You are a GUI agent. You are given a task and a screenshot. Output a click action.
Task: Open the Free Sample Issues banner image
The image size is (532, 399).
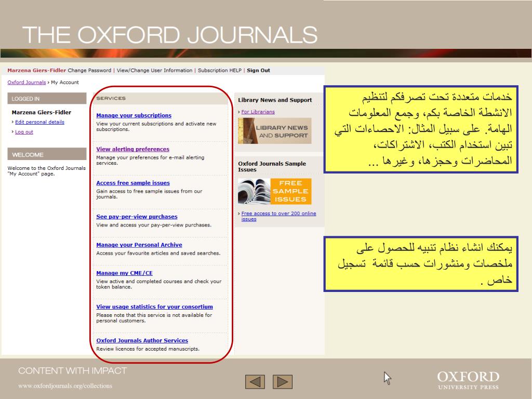coord(274,191)
